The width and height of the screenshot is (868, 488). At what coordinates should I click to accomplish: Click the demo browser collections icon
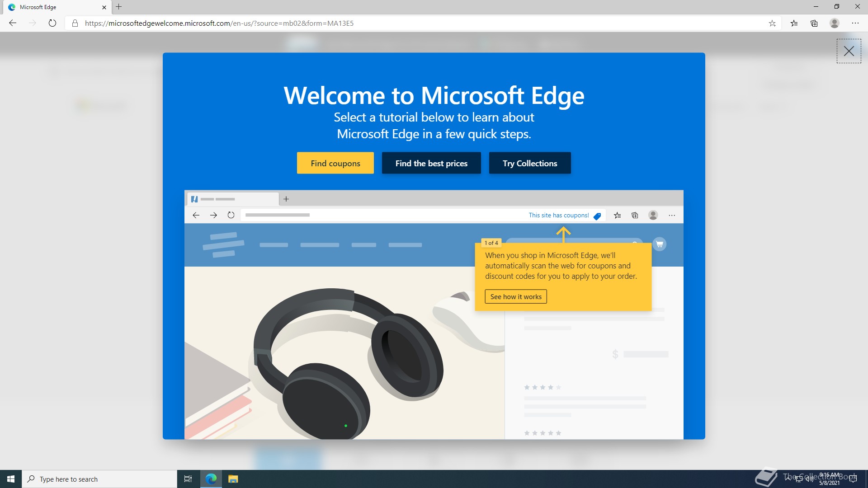[x=635, y=215]
